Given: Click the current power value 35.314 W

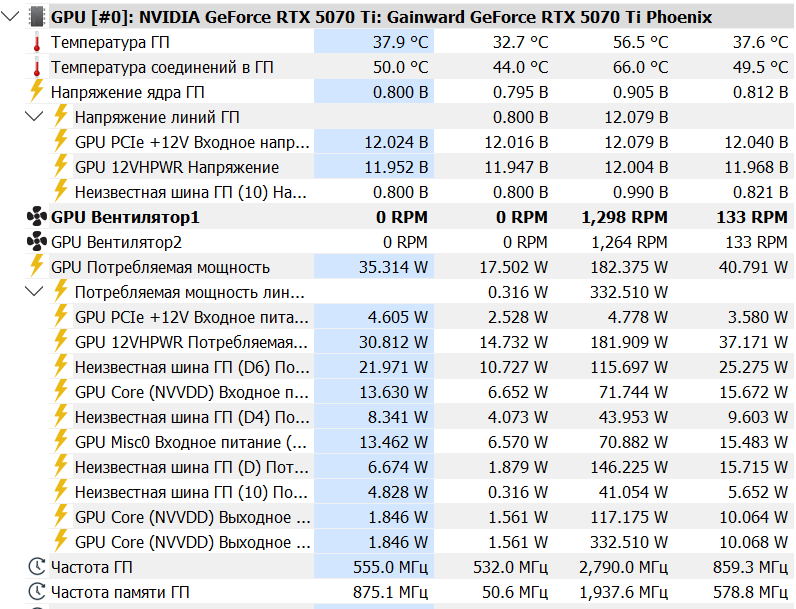Looking at the screenshot, I should click(393, 267).
